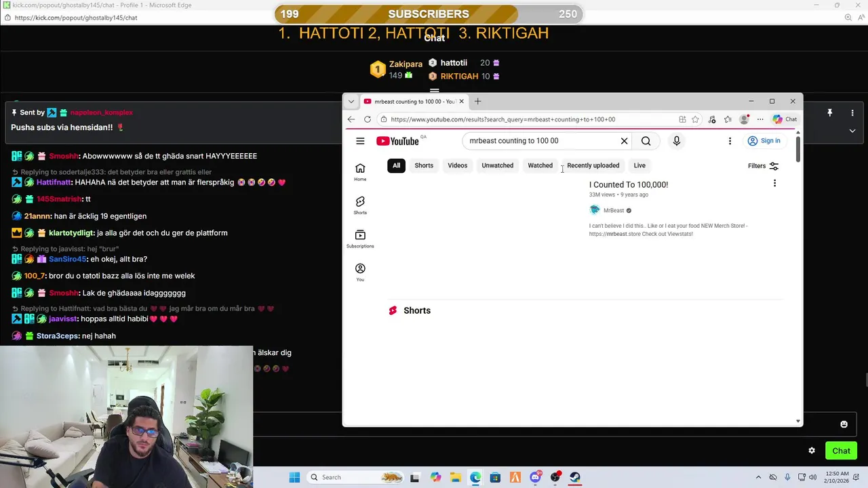Click the Shorts section heading

pos(417,310)
